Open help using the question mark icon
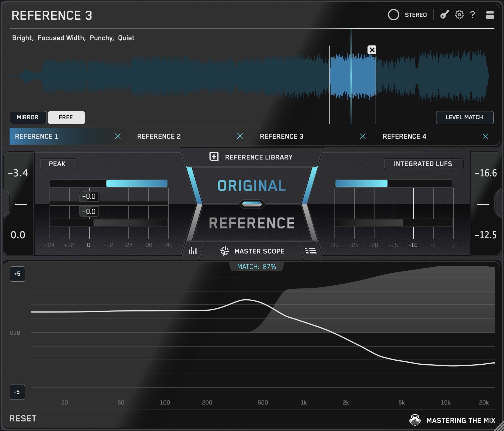The image size is (504, 431). click(x=472, y=15)
